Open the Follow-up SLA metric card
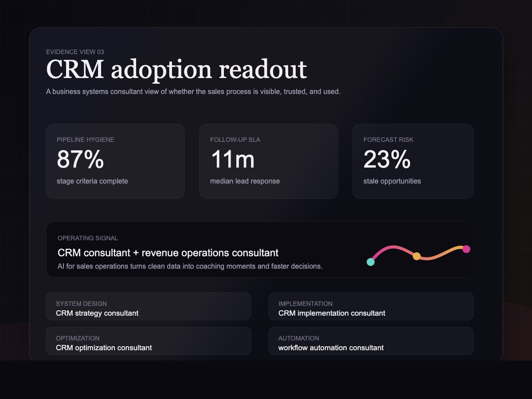Viewport: 532px width, 399px height. pos(269,161)
